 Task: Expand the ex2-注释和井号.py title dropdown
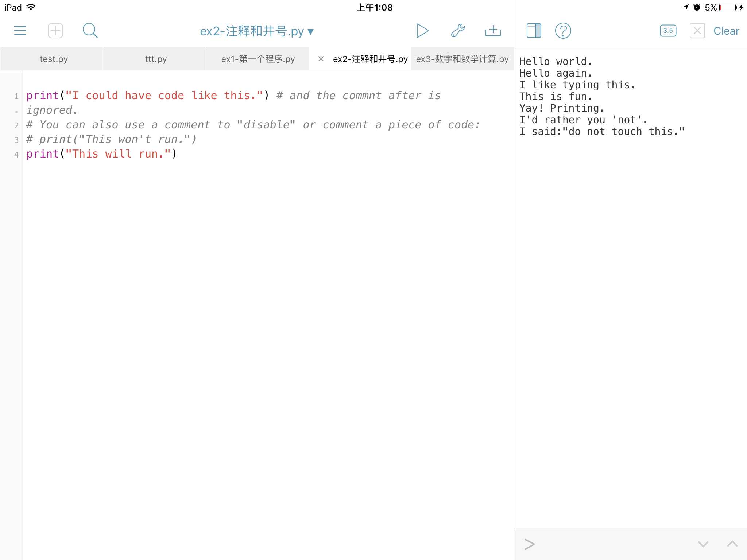pos(257,31)
